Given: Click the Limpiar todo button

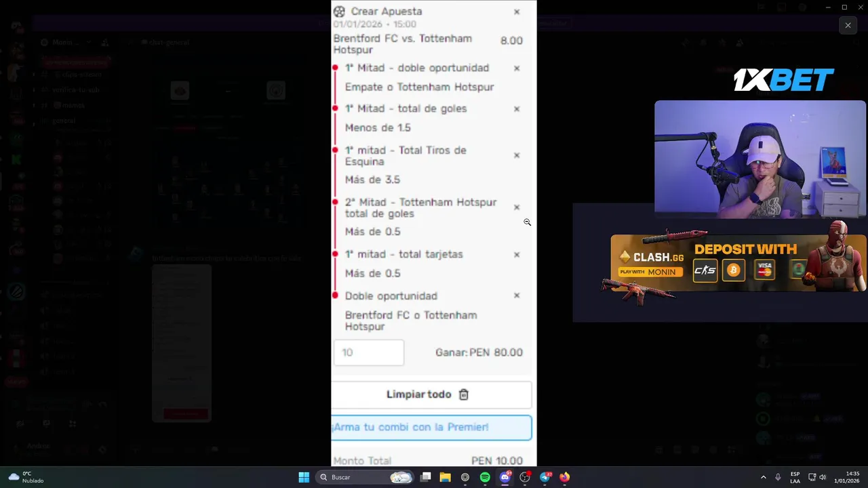Looking at the screenshot, I should 431,394.
